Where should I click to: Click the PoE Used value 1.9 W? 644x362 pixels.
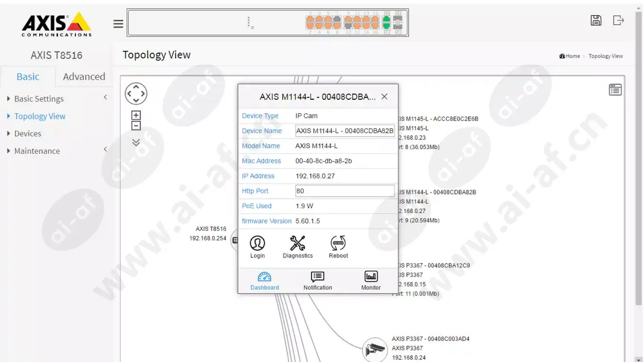click(x=304, y=206)
